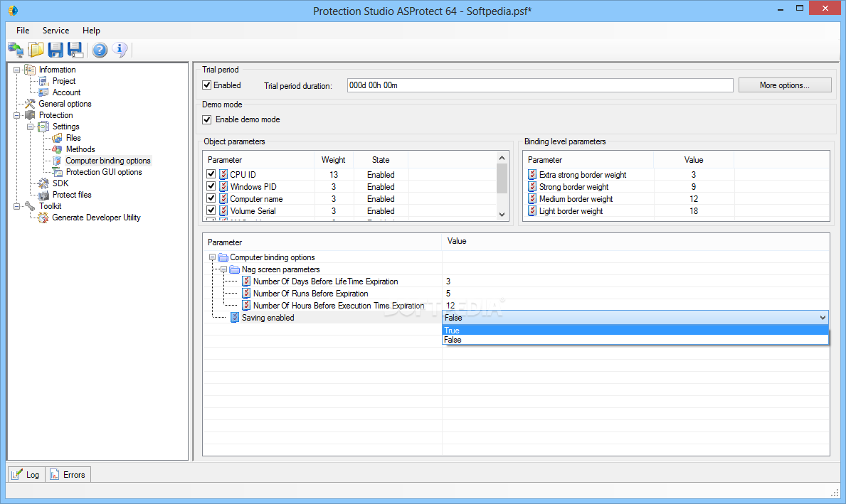Click the Strong border weight row
Image resolution: width=846 pixels, height=504 pixels.
tap(675, 187)
